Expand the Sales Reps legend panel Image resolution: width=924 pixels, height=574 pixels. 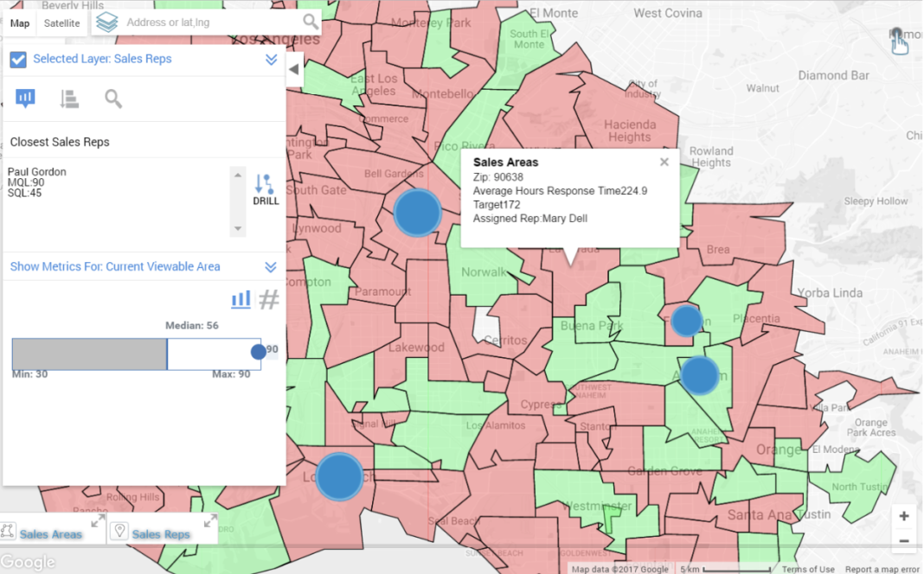[210, 521]
